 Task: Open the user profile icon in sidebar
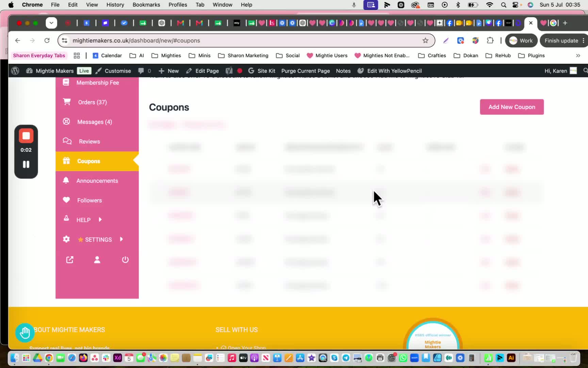[x=97, y=260]
